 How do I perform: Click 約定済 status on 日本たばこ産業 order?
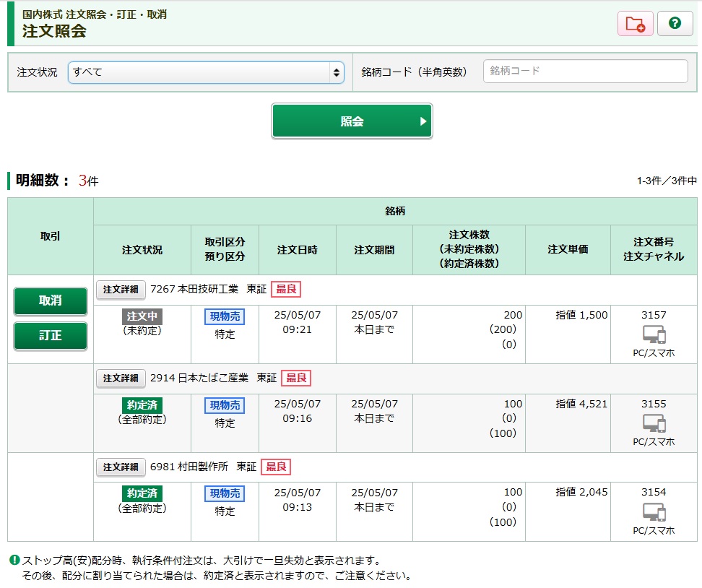pos(142,405)
